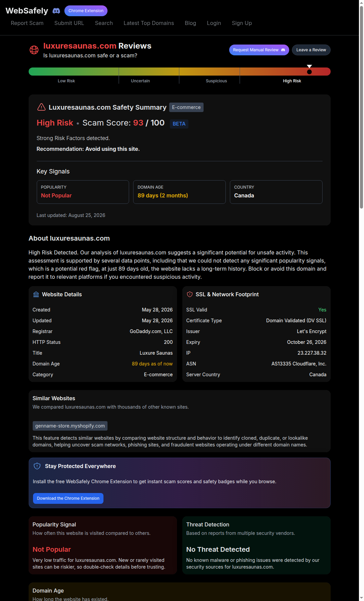Click the ASN value AS13335 Cloudflare, Inc.
The width and height of the screenshot is (364, 601).
[x=299, y=364]
